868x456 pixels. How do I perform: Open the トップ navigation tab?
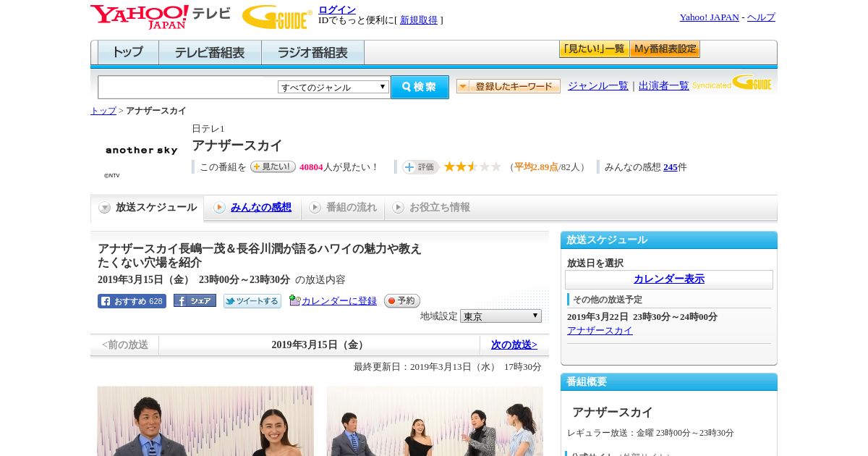[128, 52]
